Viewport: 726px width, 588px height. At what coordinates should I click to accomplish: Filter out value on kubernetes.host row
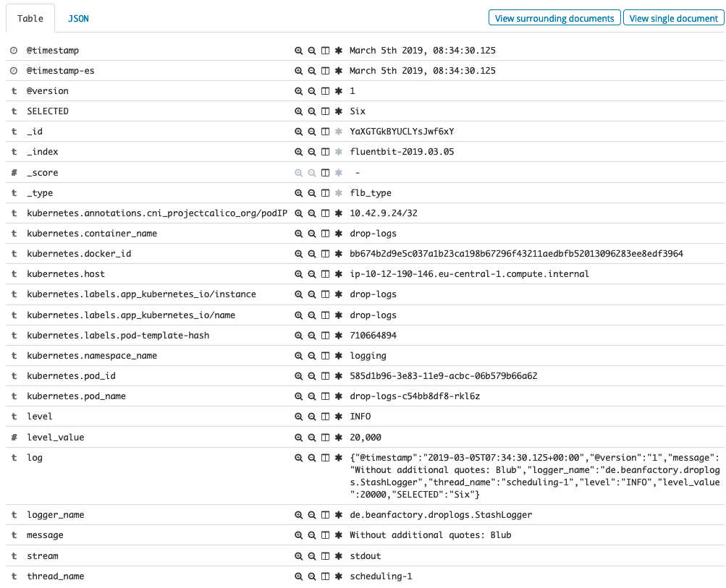pyautogui.click(x=312, y=274)
